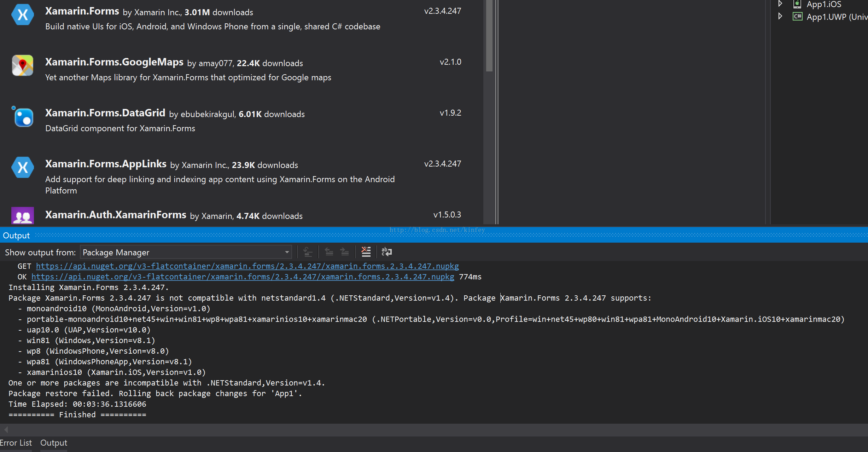Select Xamarin.Forms.GoogleMaps package title
This screenshot has height=452, width=868.
click(114, 62)
